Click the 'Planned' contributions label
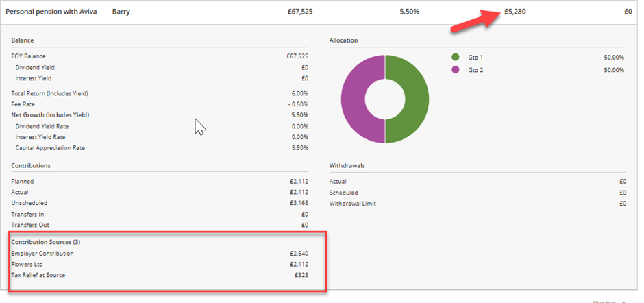This screenshot has width=644, height=303. point(22,181)
